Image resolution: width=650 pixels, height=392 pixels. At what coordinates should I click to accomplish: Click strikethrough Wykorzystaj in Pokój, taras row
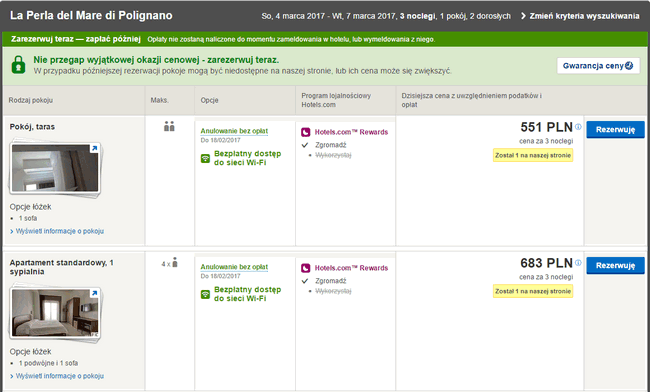(x=333, y=155)
